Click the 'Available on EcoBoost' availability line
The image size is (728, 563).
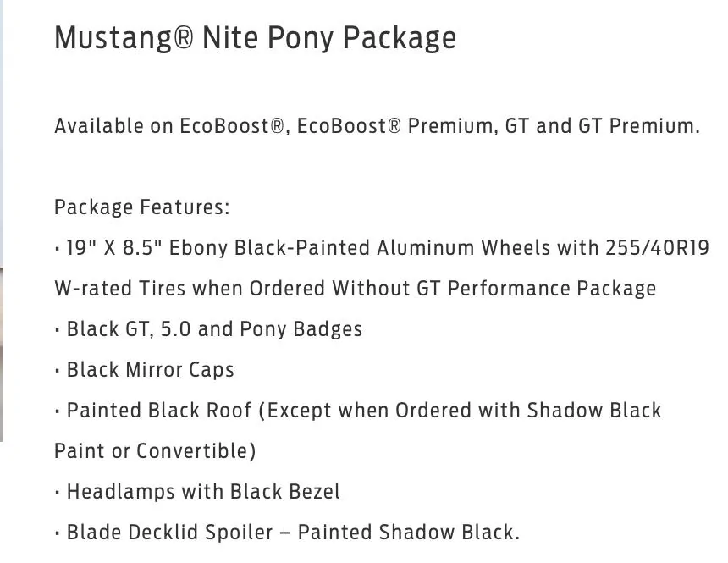tap(377, 126)
